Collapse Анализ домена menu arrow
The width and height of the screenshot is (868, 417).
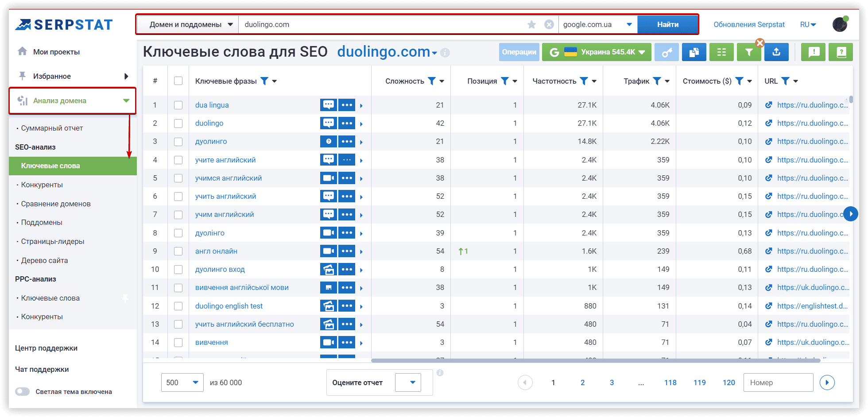[126, 101]
